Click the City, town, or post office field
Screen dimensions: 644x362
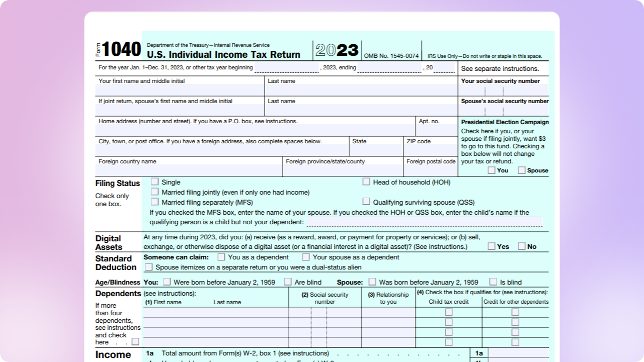tap(222, 151)
